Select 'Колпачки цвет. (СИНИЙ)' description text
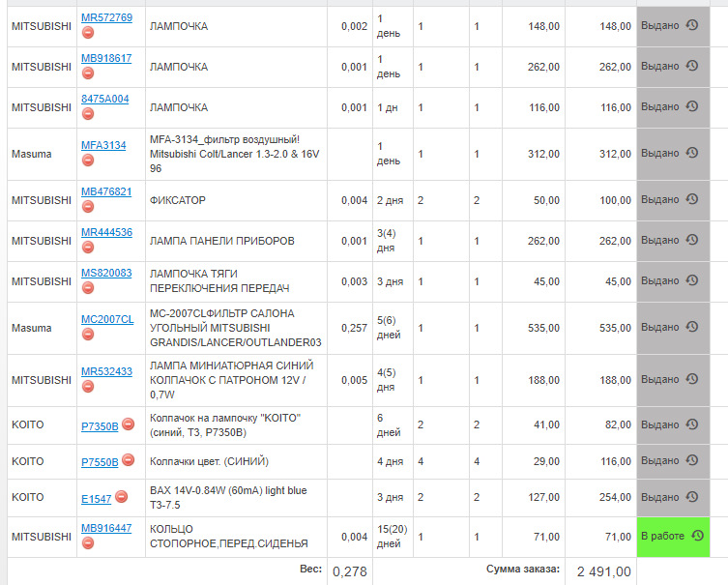The height and width of the screenshot is (585, 728). (209, 461)
